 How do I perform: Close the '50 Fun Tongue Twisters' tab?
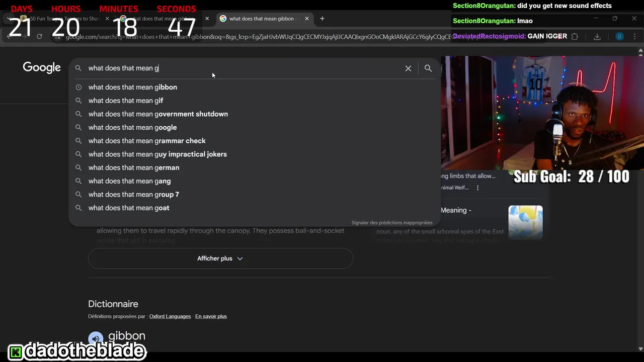(107, 19)
